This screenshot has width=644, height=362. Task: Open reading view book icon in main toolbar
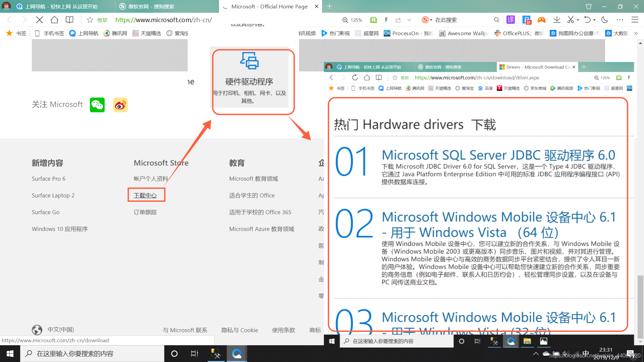(x=69, y=20)
